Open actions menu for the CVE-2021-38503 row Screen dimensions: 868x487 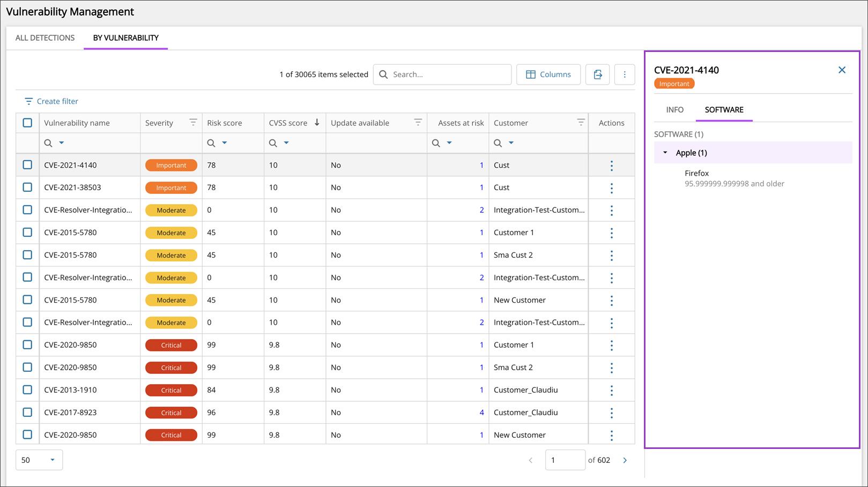[x=611, y=188]
